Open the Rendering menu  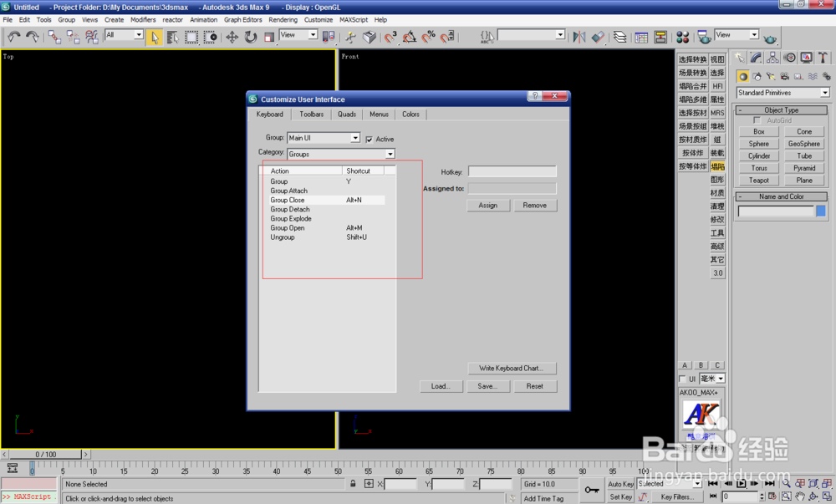[x=283, y=20]
